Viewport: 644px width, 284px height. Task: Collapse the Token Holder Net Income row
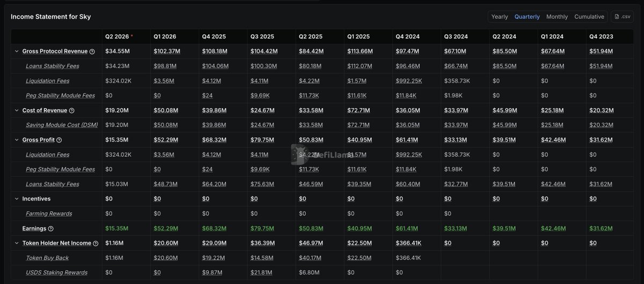point(17,243)
